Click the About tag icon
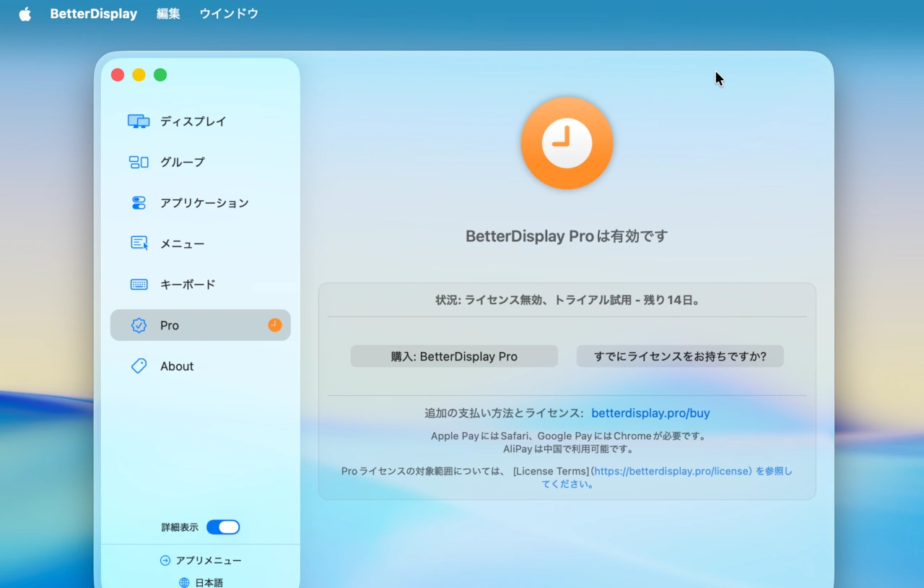 139,366
